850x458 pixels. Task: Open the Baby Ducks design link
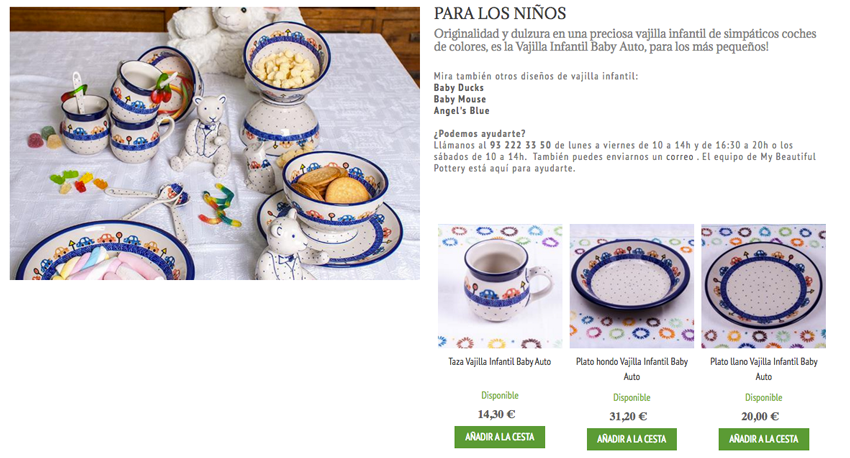pos(459,88)
